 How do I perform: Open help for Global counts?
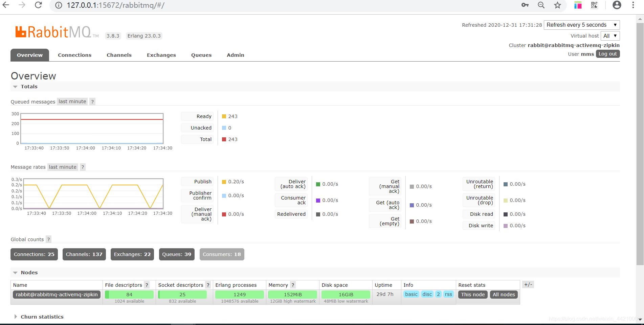tap(48, 239)
